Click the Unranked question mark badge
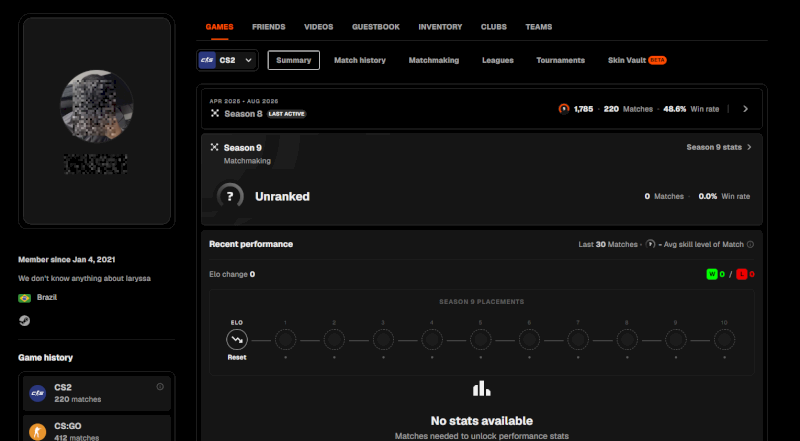Viewport: 800px width, 441px height. (230, 197)
